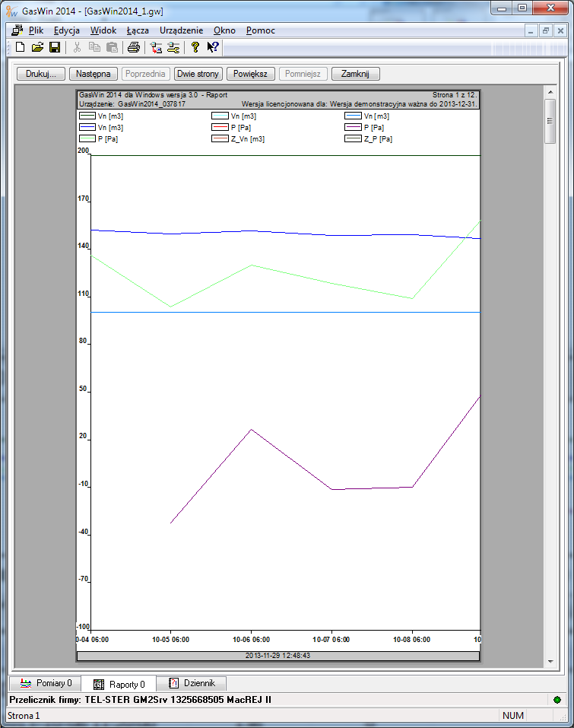Click the green status indicator light
The width and height of the screenshot is (574, 728).
point(557,700)
